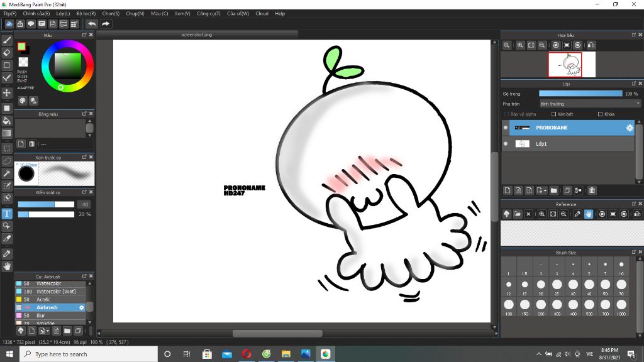Viewport: 644px width, 362px height.
Task: Select the rectangular Selection tool
Action: tap(7, 148)
